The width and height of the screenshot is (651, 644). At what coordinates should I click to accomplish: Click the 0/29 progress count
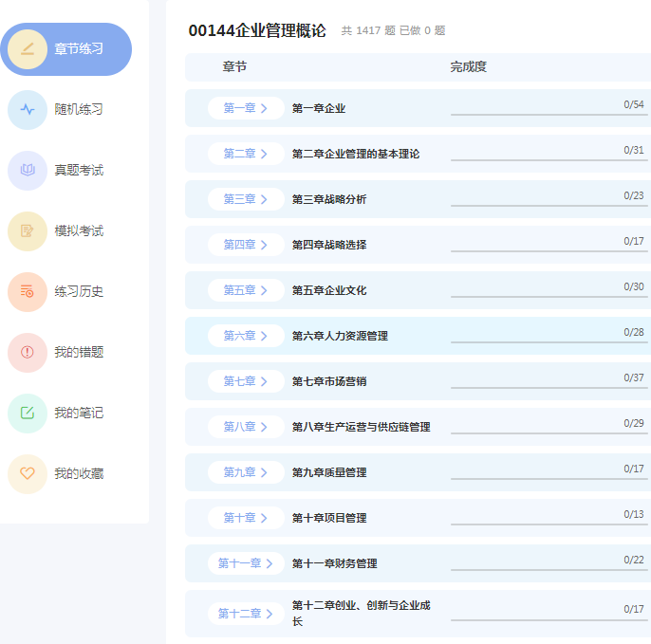click(634, 423)
